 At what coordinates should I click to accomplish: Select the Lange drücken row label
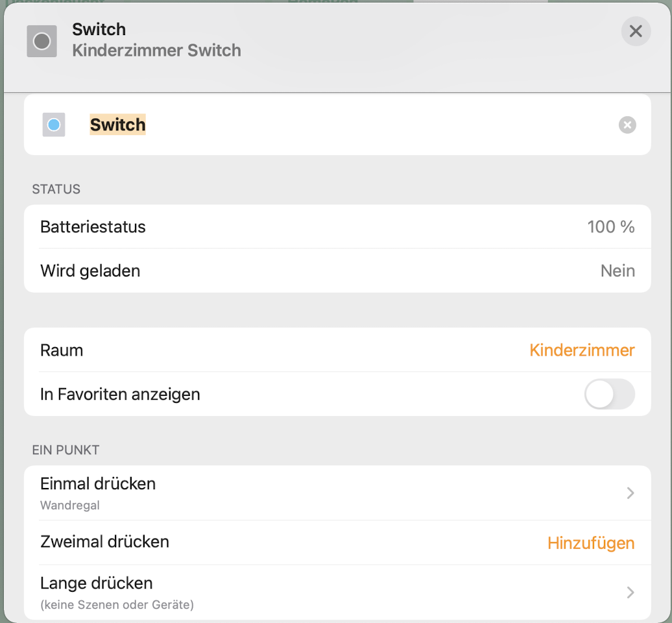[96, 583]
